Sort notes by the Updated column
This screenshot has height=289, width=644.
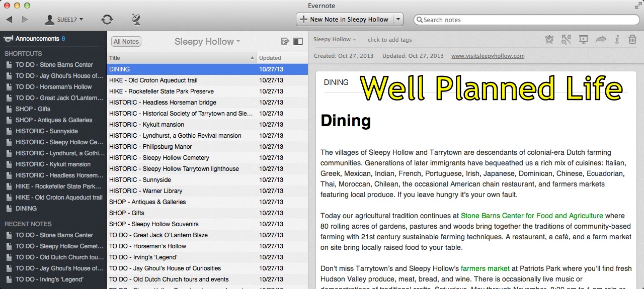(x=282, y=58)
